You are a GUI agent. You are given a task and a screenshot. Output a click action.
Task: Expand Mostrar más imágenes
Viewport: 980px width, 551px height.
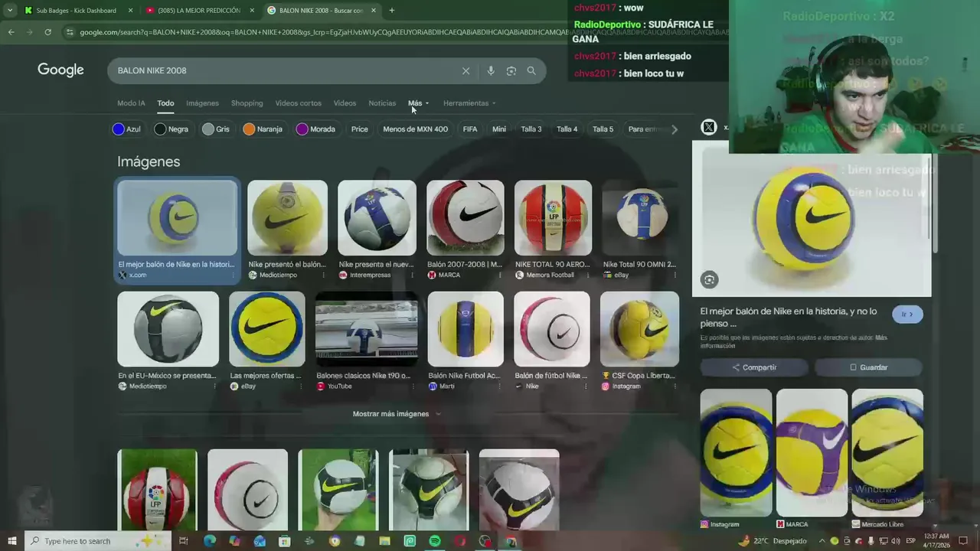[397, 414]
